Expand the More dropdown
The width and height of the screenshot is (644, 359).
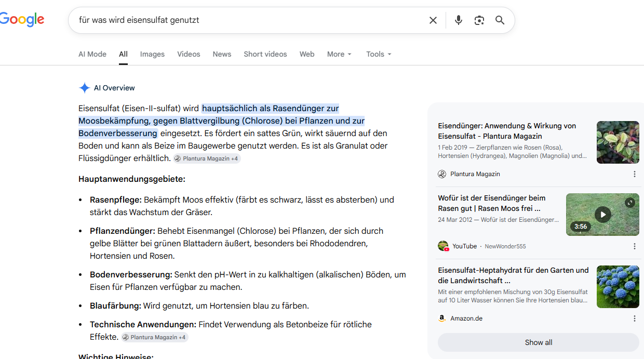(x=339, y=54)
